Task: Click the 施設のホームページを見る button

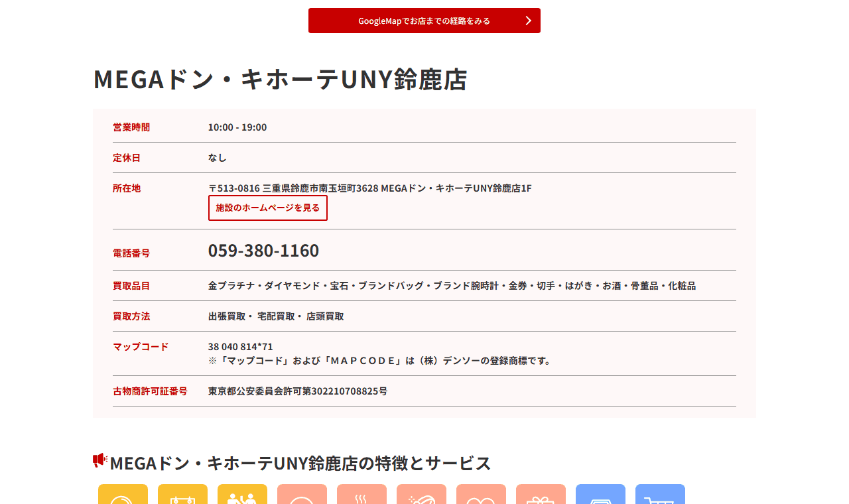Action: 268,208
